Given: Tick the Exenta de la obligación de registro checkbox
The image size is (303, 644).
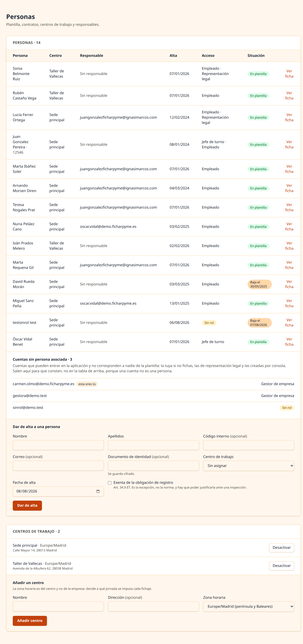Looking at the screenshot, I should coord(110,483).
